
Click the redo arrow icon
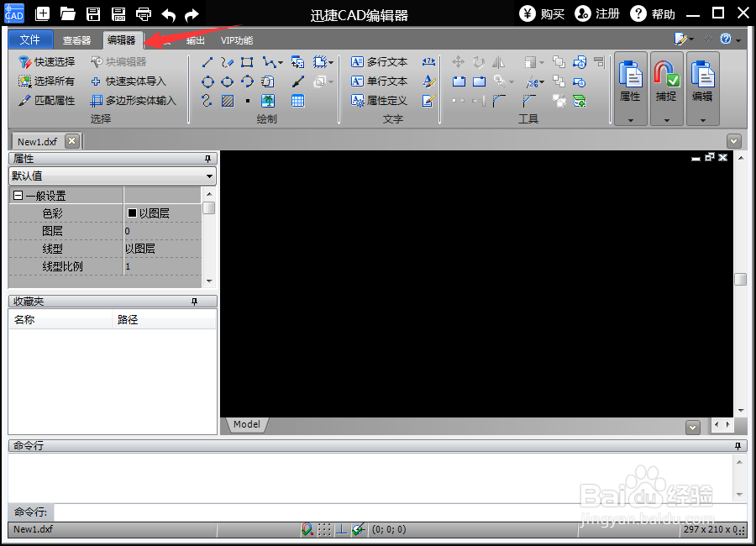(192, 14)
